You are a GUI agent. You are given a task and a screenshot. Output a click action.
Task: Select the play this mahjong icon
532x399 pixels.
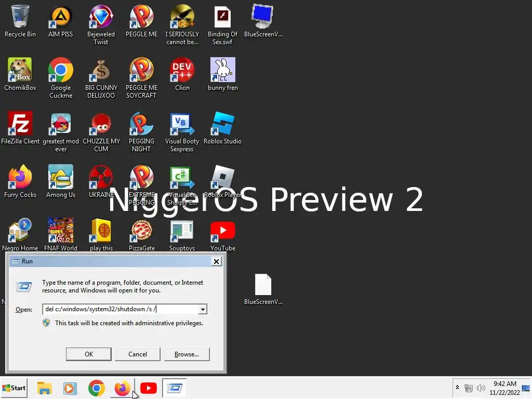coord(101,235)
